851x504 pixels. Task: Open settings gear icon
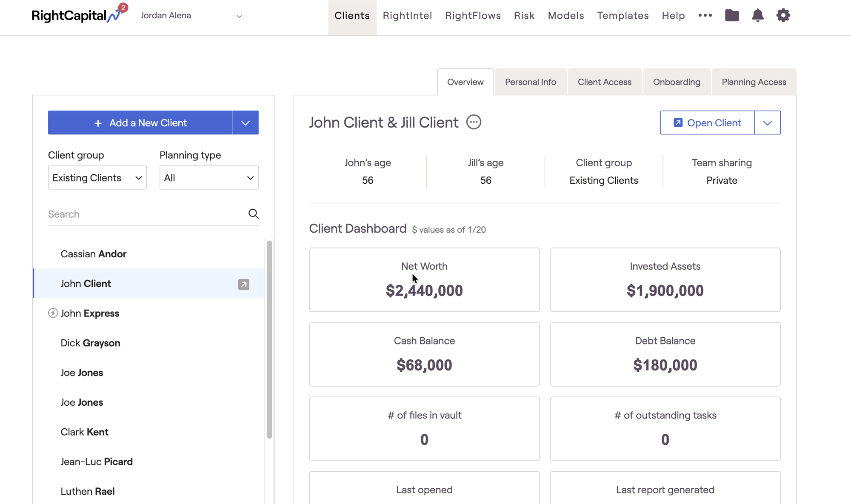[x=783, y=15]
